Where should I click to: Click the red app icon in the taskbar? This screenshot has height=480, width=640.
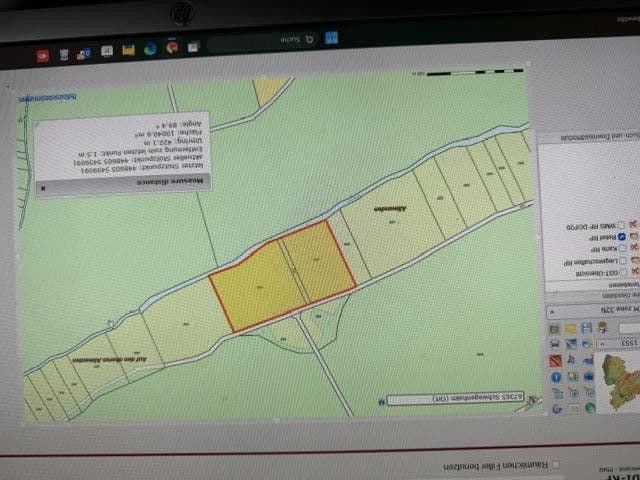tap(42, 56)
